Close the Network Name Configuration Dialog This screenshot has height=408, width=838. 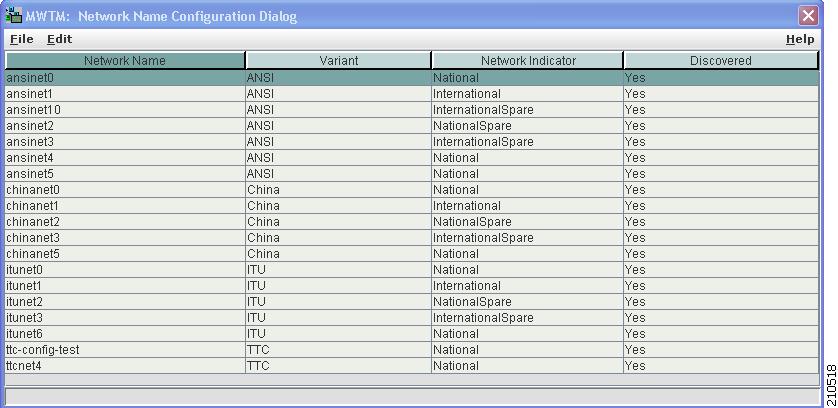tap(808, 16)
